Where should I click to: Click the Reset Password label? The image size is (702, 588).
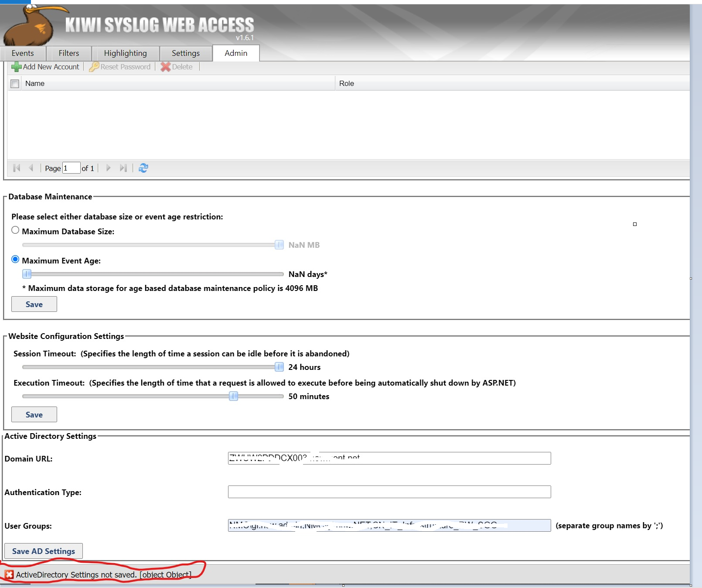[126, 67]
